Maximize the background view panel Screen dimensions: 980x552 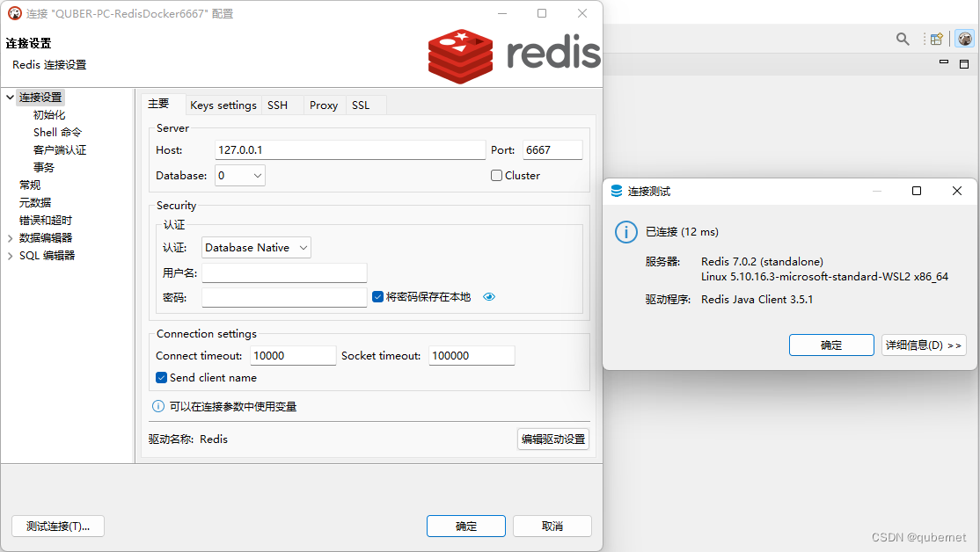coord(964,63)
